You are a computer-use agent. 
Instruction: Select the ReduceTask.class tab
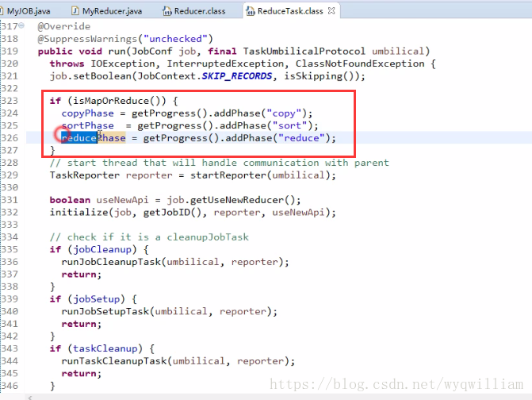click(x=290, y=11)
